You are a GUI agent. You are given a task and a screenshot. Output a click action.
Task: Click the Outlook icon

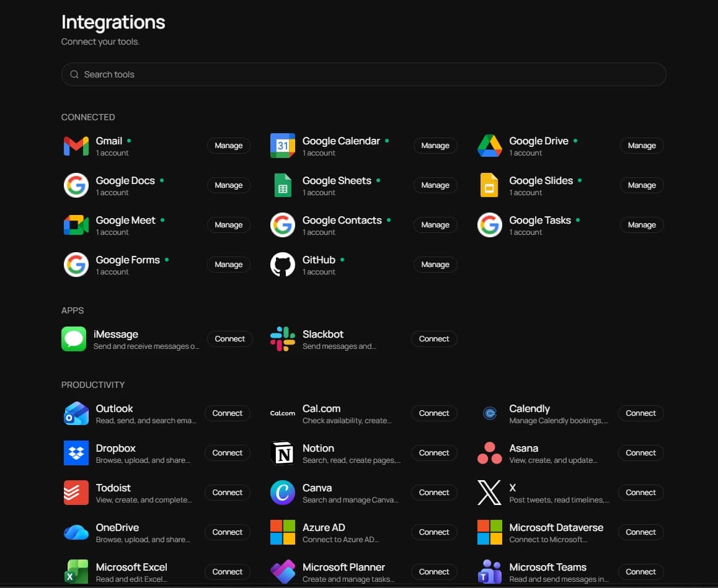coord(76,413)
